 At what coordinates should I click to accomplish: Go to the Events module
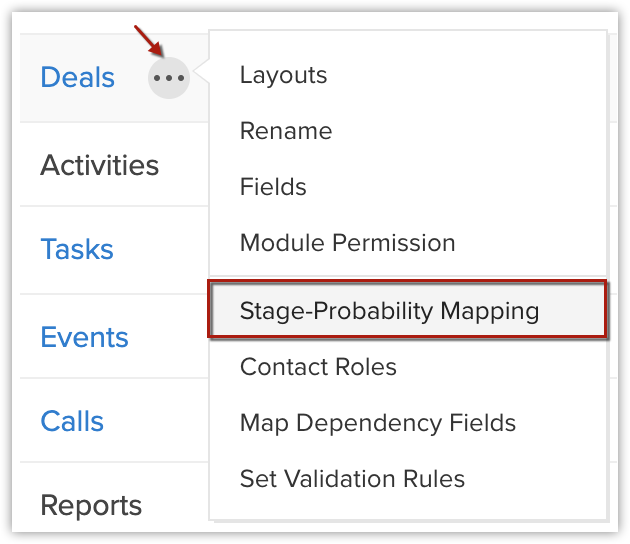(x=84, y=337)
